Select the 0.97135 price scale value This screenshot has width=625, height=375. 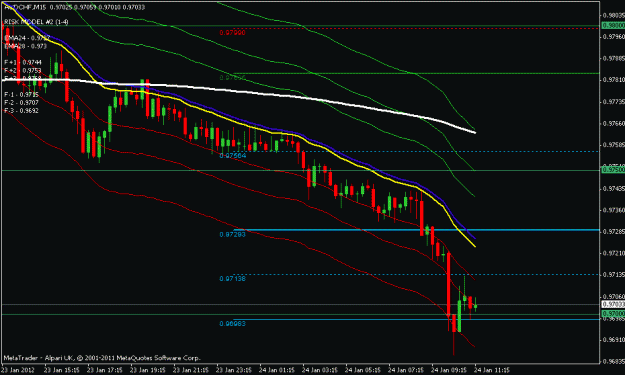(x=614, y=275)
